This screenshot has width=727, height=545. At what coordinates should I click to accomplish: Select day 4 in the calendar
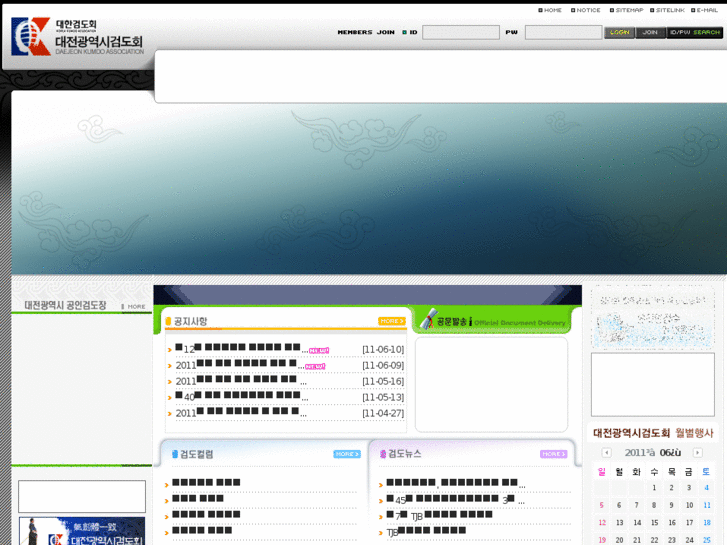[x=707, y=487]
